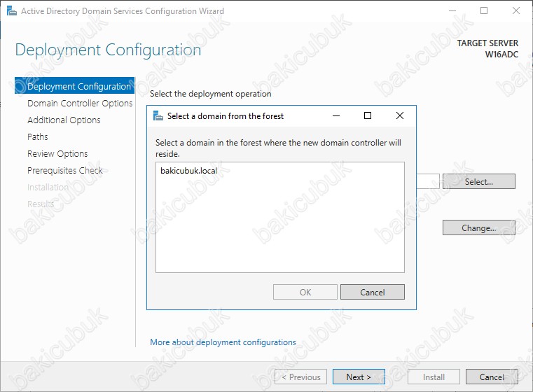Click the Change... credentials button
This screenshot has height=392, width=533.
478,228
